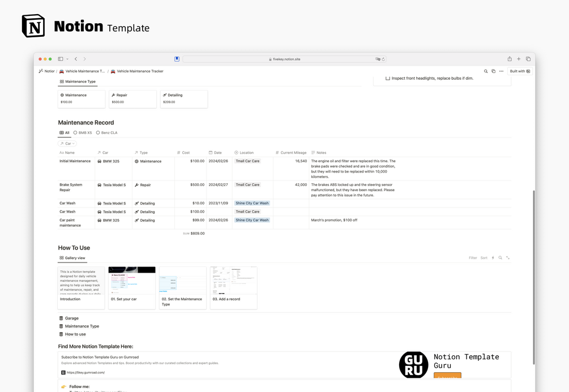The width and height of the screenshot is (569, 392).
Task: Click the expand full page icon
Action: coord(508,258)
